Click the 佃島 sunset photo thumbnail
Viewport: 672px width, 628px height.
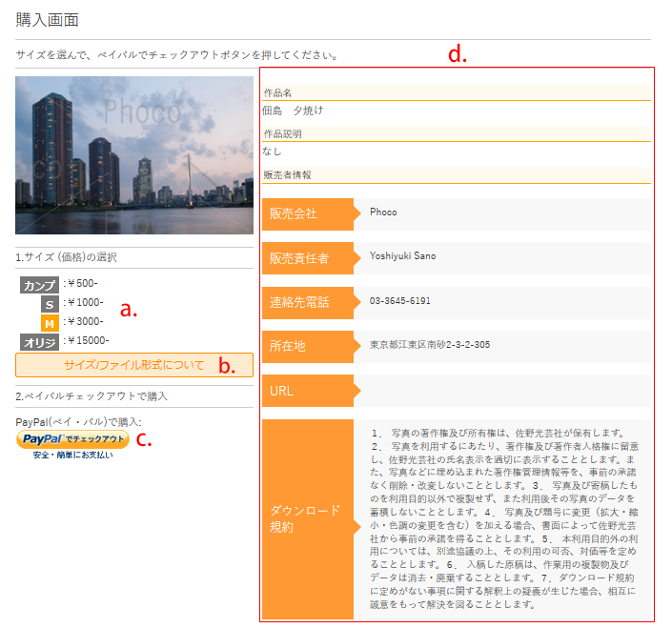coord(134,155)
